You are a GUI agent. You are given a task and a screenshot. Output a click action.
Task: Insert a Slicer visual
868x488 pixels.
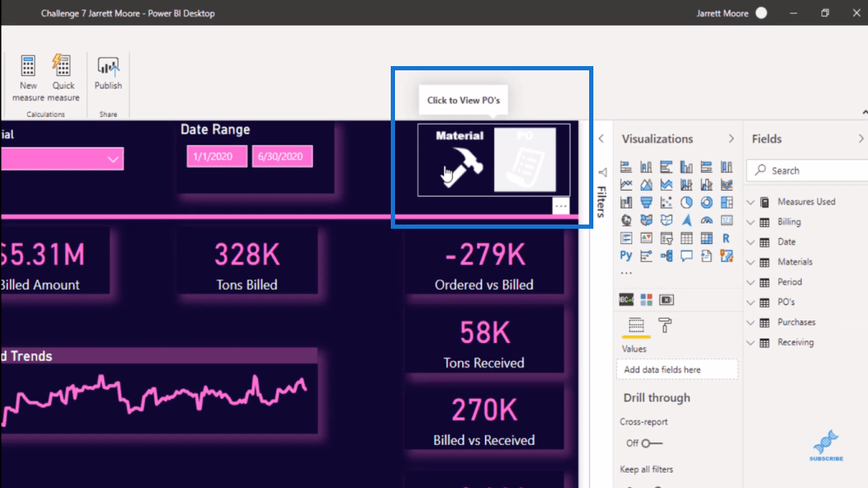point(666,238)
